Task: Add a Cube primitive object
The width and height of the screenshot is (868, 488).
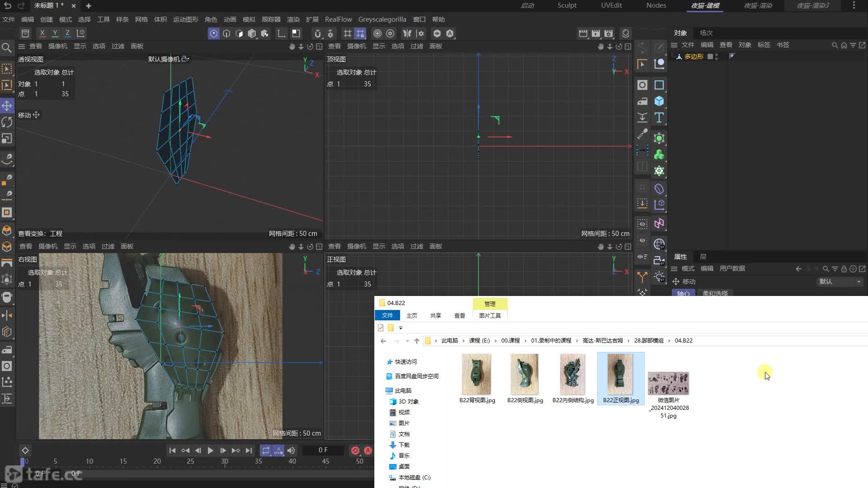Action: (x=659, y=101)
